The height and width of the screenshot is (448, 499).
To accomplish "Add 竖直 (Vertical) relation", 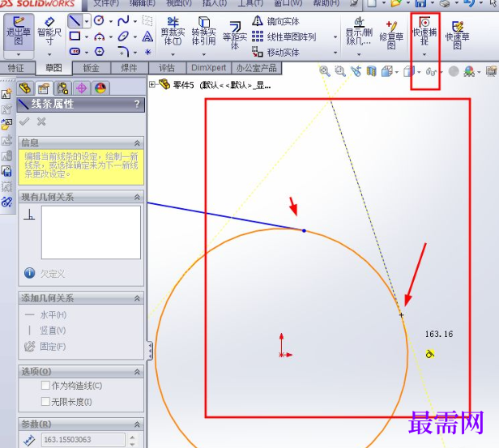I will tap(45, 331).
